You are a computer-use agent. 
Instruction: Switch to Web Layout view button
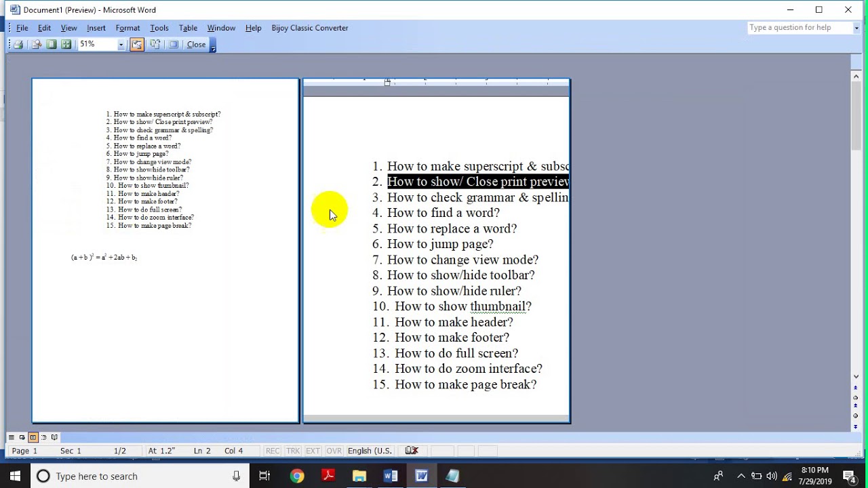[22, 437]
